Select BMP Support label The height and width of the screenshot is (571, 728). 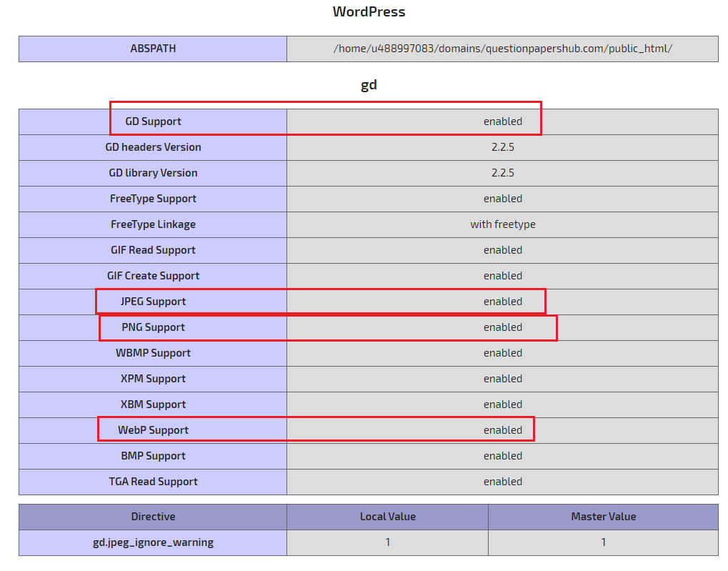coord(153,456)
